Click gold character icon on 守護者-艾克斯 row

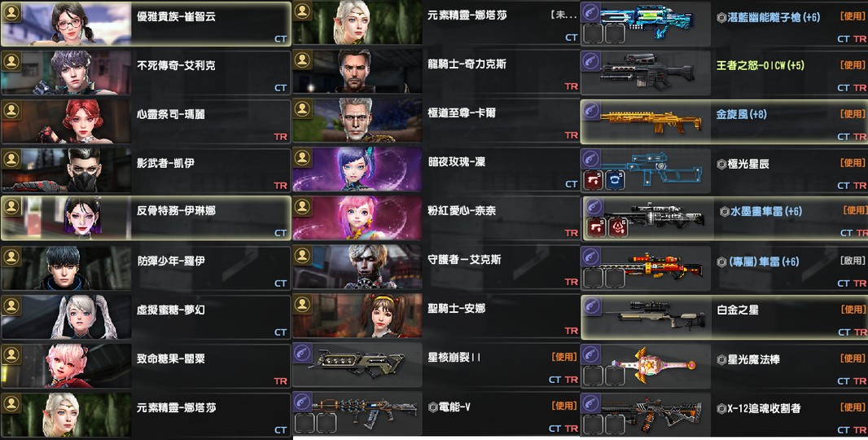[x=302, y=256]
